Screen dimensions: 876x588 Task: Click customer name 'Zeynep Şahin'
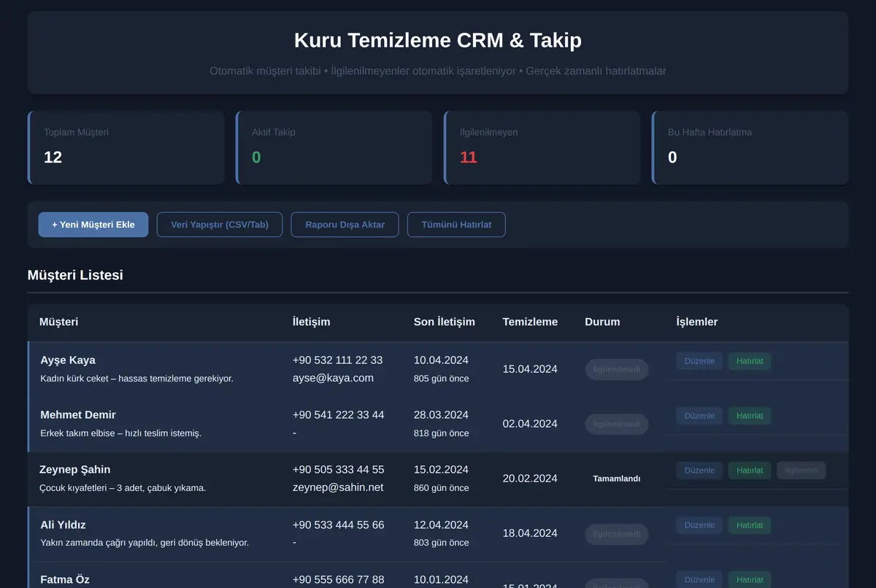click(x=75, y=469)
